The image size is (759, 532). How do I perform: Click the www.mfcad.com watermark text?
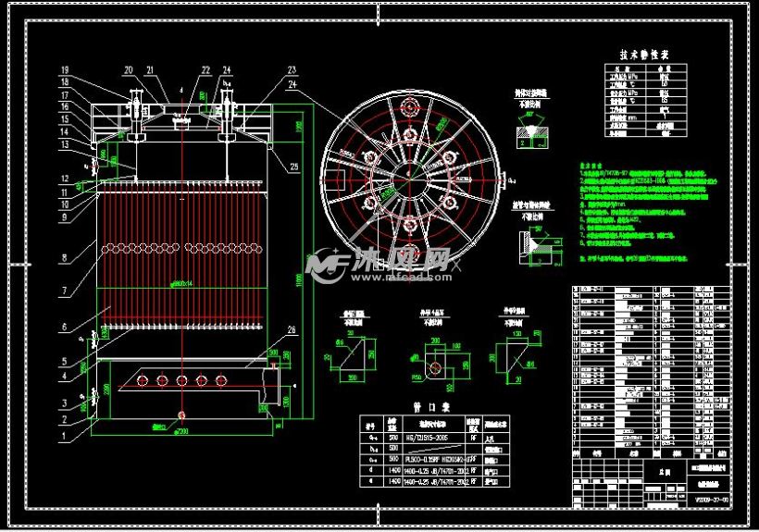(x=402, y=278)
